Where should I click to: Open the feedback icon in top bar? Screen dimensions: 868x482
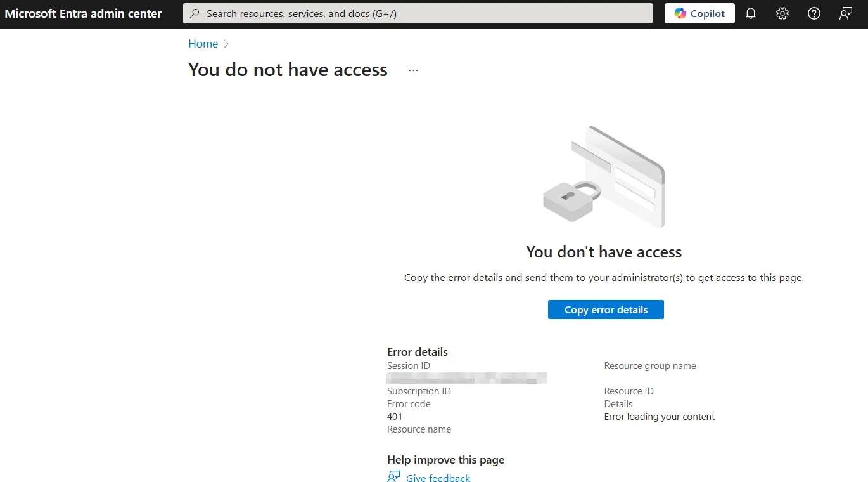pos(846,13)
